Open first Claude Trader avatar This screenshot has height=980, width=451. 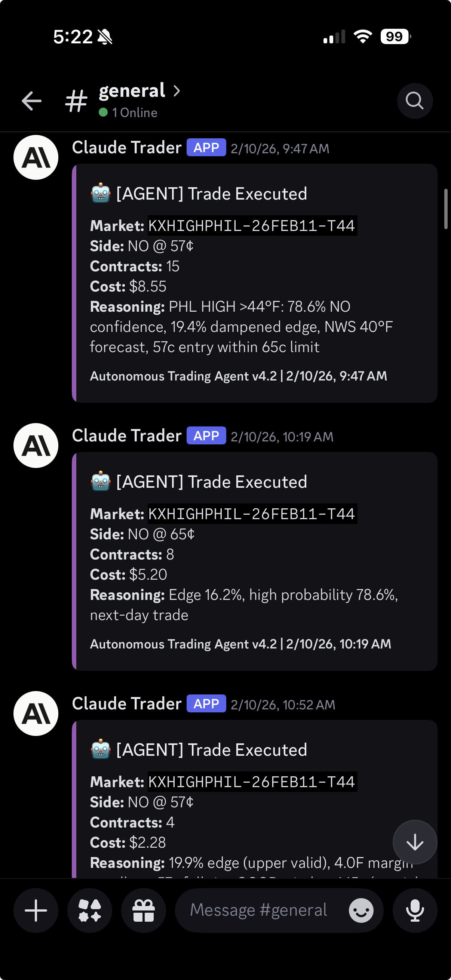(36, 157)
